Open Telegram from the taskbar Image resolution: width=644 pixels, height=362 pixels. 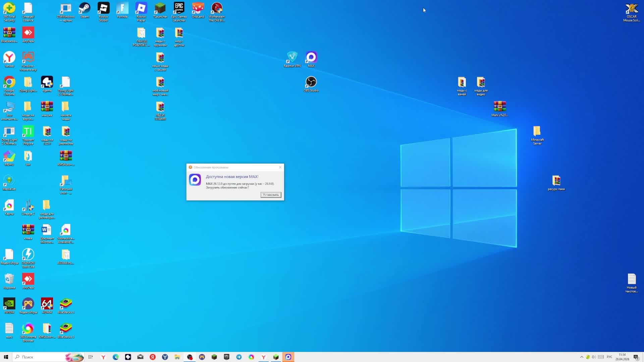[x=239, y=357]
